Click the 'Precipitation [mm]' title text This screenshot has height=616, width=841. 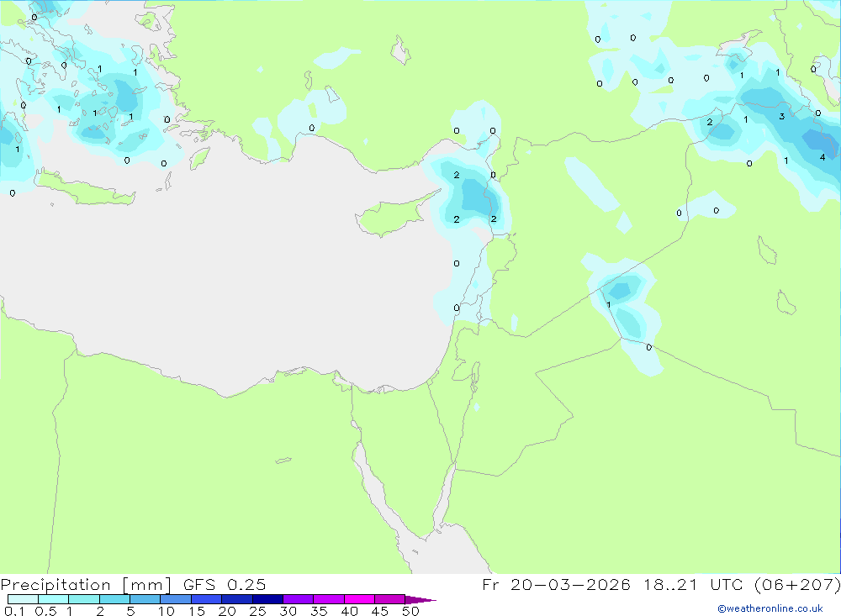(86, 584)
